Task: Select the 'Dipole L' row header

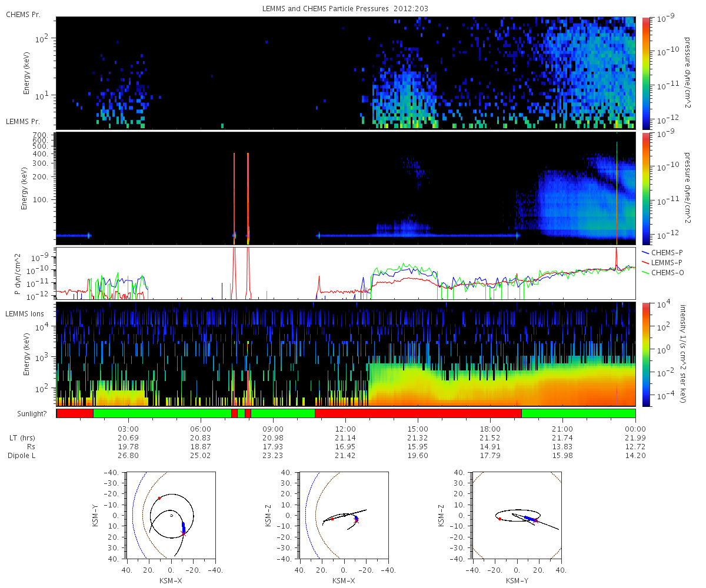Action: point(22,456)
